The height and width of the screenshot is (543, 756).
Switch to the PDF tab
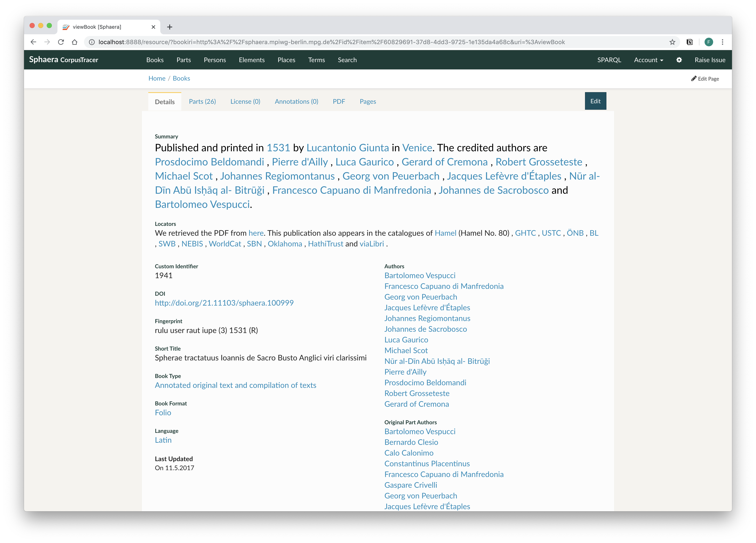coord(339,101)
